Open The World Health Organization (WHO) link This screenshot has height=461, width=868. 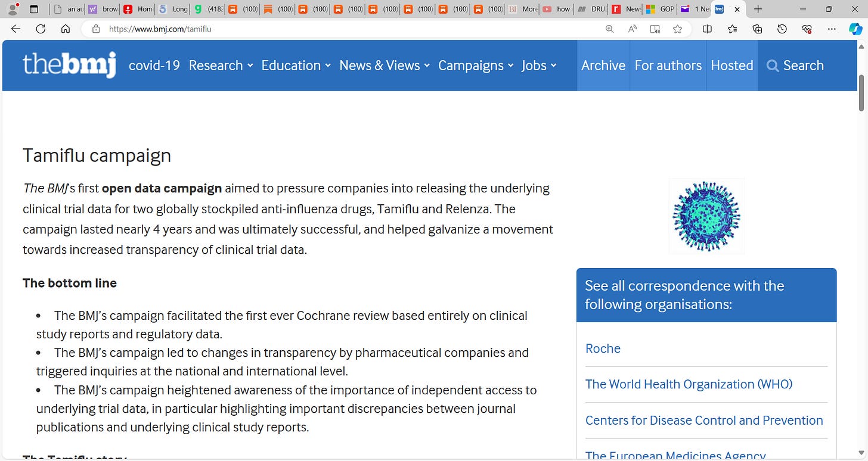pos(689,384)
